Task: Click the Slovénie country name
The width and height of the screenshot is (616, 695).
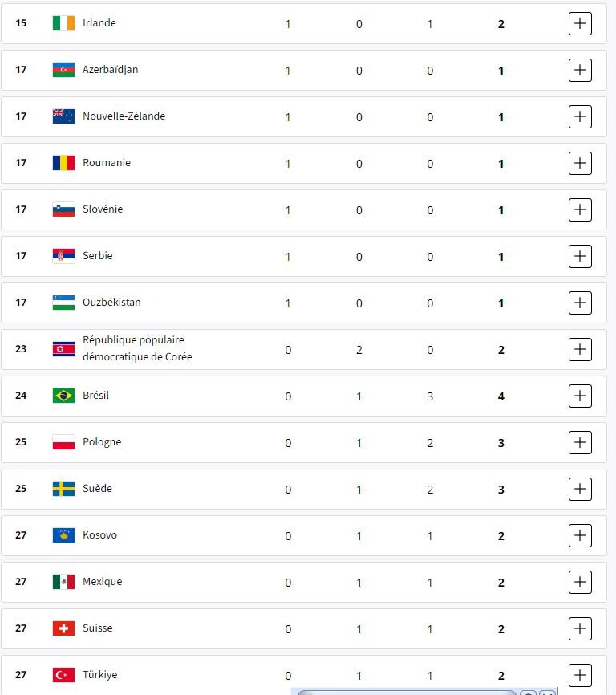Action: pyautogui.click(x=103, y=209)
